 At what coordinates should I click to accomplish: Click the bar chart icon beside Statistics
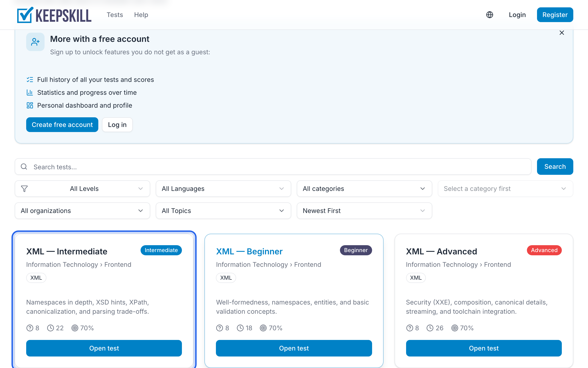[x=30, y=92]
